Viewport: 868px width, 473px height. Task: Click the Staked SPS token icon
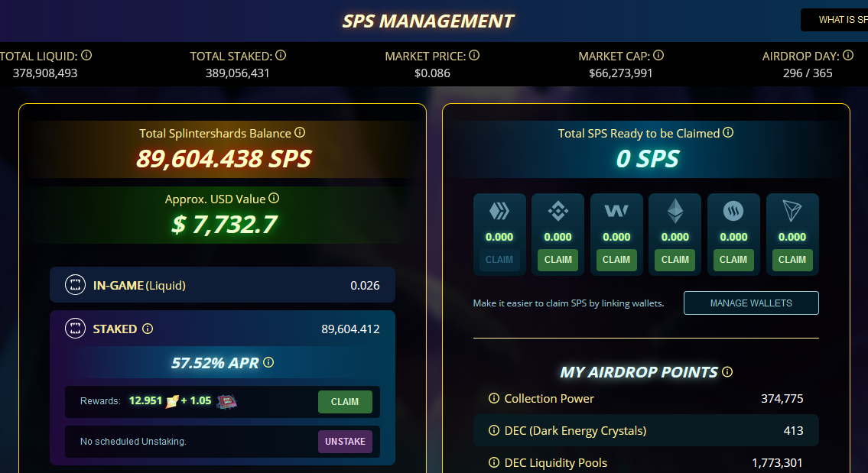tap(75, 329)
